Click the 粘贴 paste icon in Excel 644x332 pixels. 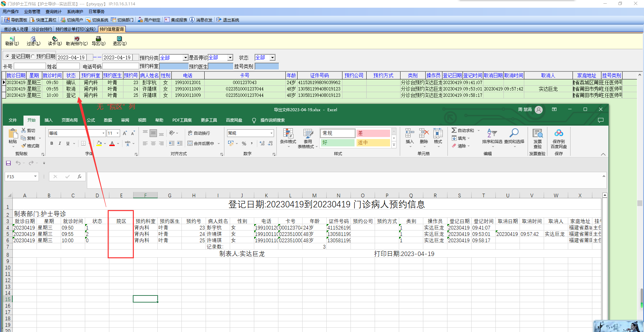pos(13,134)
